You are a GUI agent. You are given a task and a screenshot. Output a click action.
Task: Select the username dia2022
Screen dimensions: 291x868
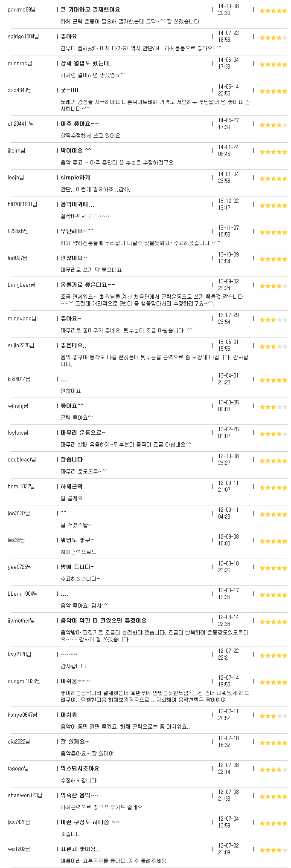click(x=19, y=742)
